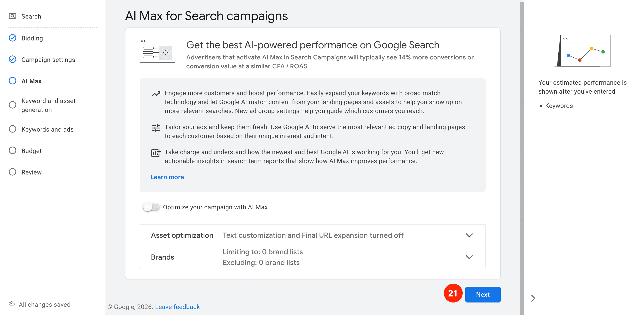The width and height of the screenshot is (644, 315).
Task: Click the 'AI Max for Search campaigns' heading
Action: (206, 16)
